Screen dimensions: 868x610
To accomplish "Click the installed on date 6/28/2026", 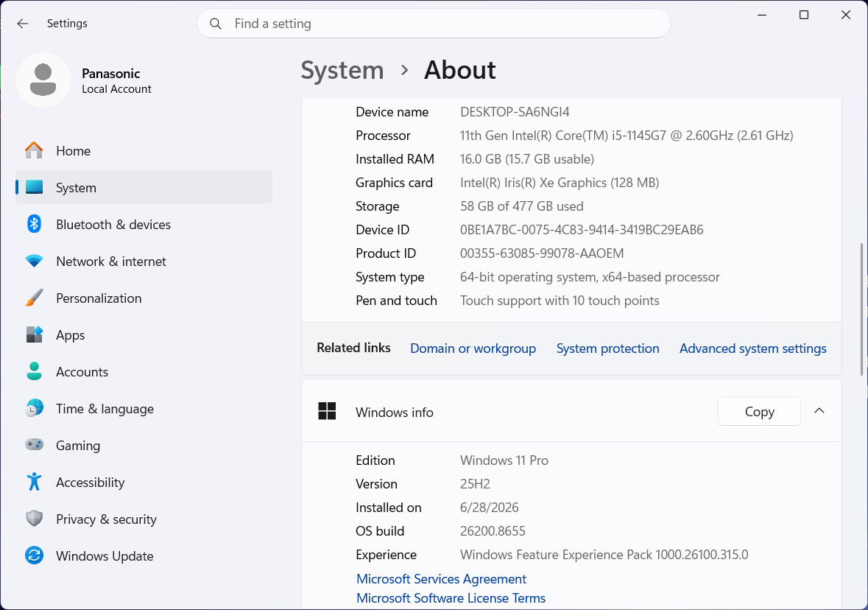I will 490,507.
